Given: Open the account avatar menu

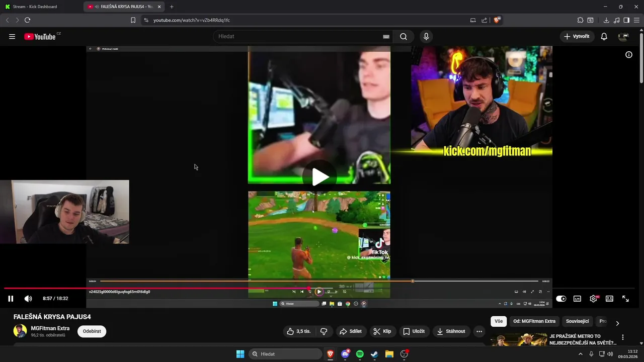Looking at the screenshot, I should 624,37.
